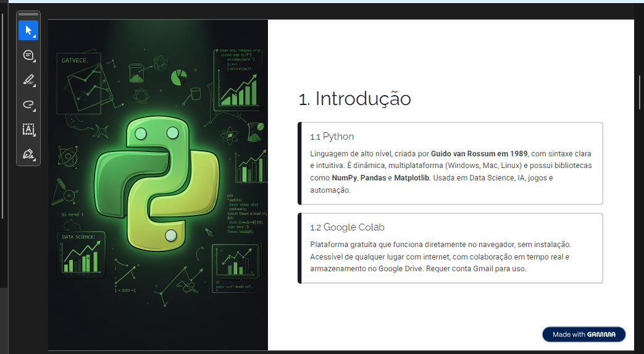Open the add comment tool
644x354 pixels.
28,55
